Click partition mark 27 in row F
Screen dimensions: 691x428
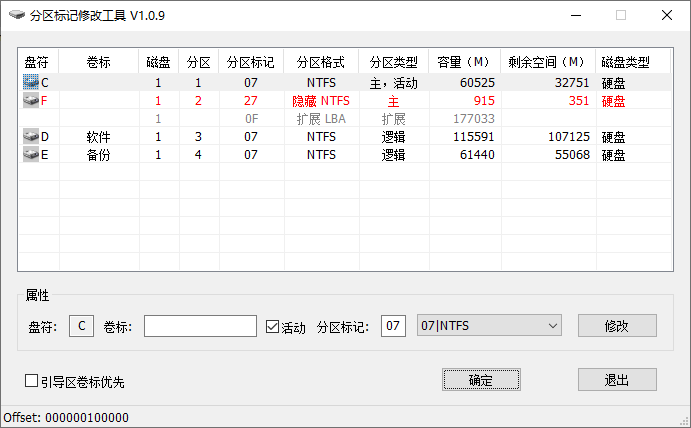point(251,101)
